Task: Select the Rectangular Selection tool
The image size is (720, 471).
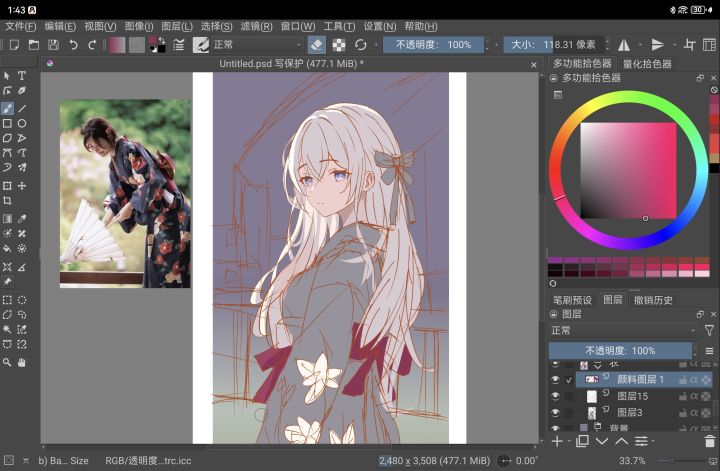Action: pyautogui.click(x=7, y=300)
